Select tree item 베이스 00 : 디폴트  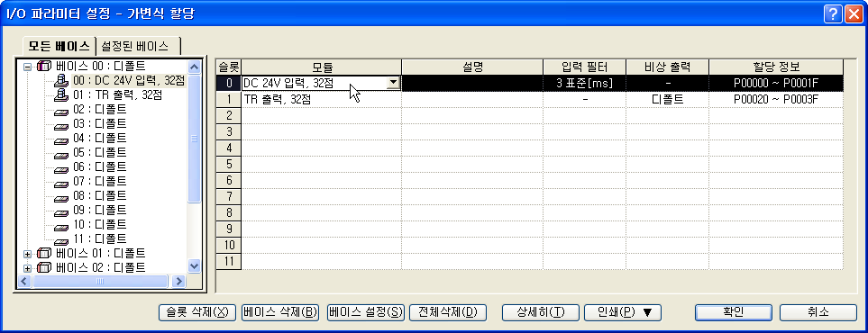pos(100,67)
